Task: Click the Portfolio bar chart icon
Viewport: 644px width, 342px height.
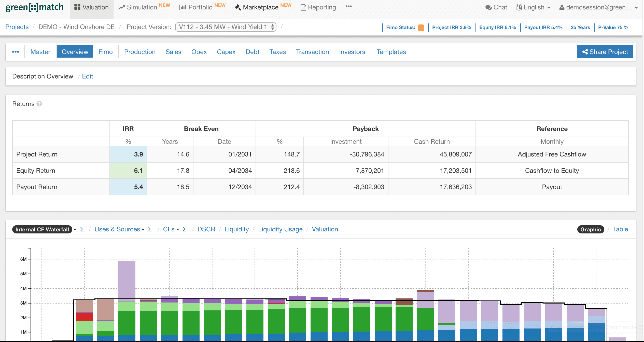Action: [x=183, y=7]
